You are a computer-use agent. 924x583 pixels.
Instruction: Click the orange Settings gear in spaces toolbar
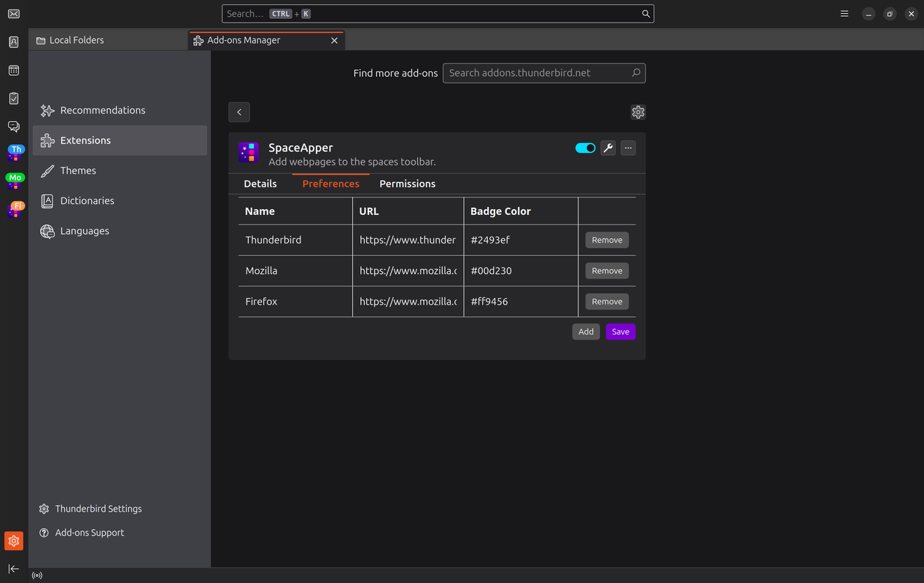[x=14, y=541]
